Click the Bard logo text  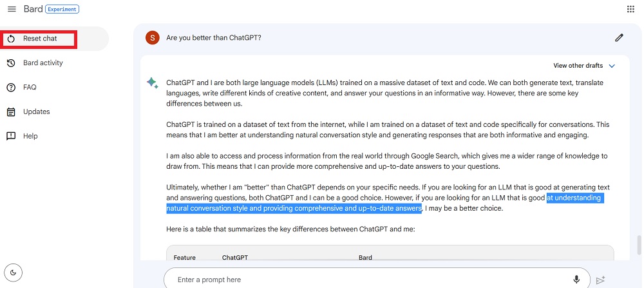pyautogui.click(x=33, y=8)
